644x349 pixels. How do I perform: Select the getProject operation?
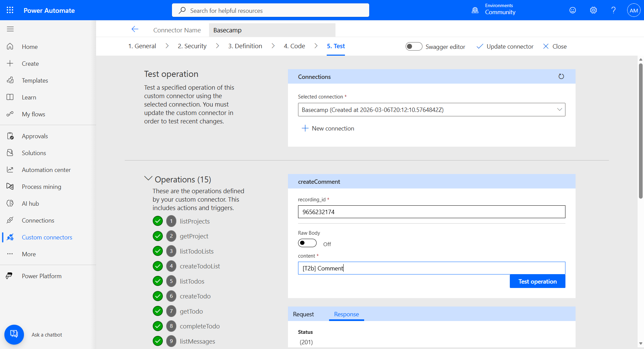[x=194, y=236]
